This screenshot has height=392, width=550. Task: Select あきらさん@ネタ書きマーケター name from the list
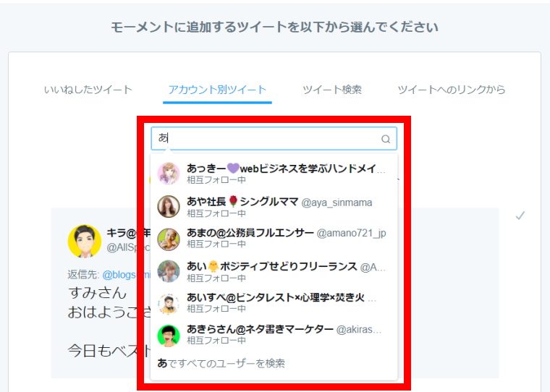coord(259,329)
